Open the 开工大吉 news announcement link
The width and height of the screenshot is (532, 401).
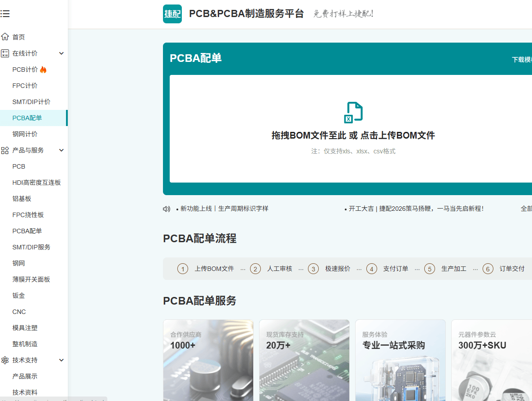(416, 209)
